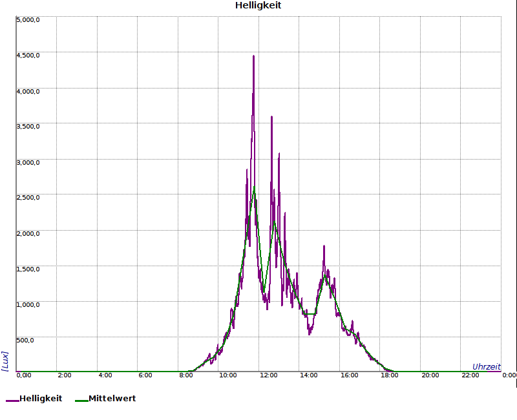Click the 6:00 time tick label
Screen dimensions: 517x420
click(145, 375)
